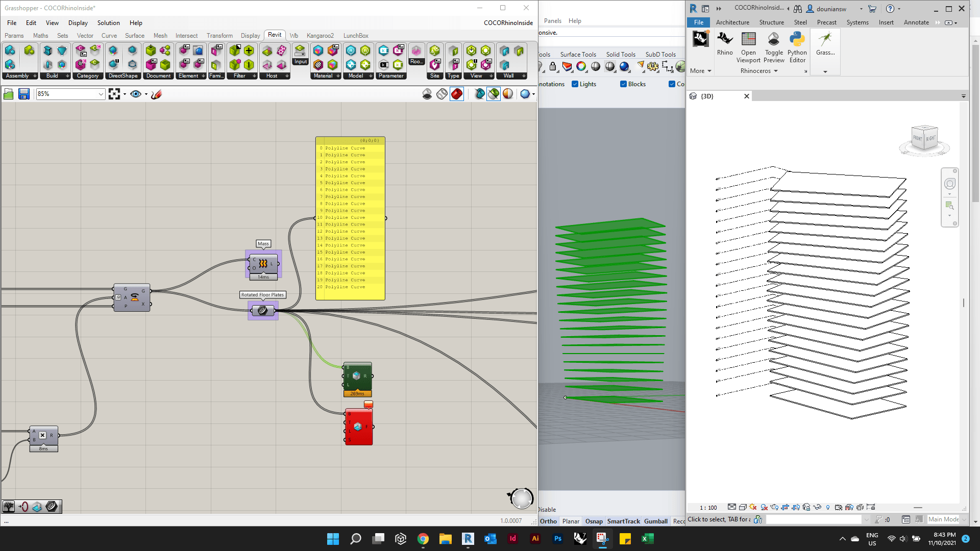The width and height of the screenshot is (980, 551).
Task: Open Grasshopper Display menu
Action: click(x=78, y=23)
